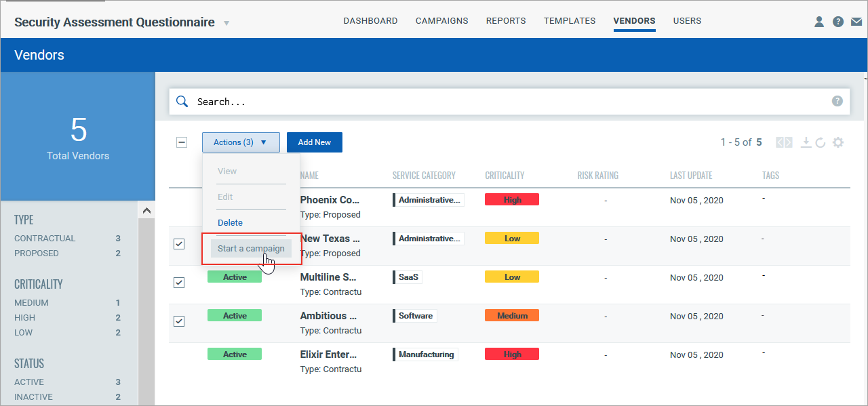Click the Add New button
The image size is (868, 406).
[314, 142]
